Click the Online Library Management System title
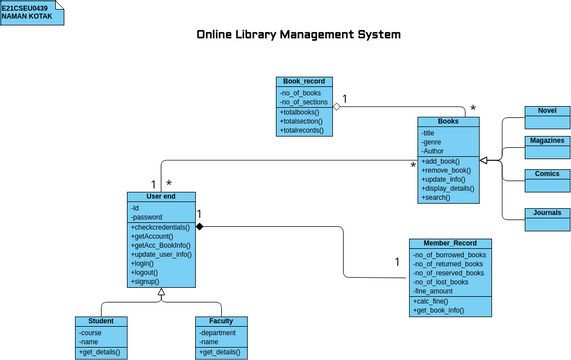Viewport: 571px width, 360px height. click(x=299, y=35)
